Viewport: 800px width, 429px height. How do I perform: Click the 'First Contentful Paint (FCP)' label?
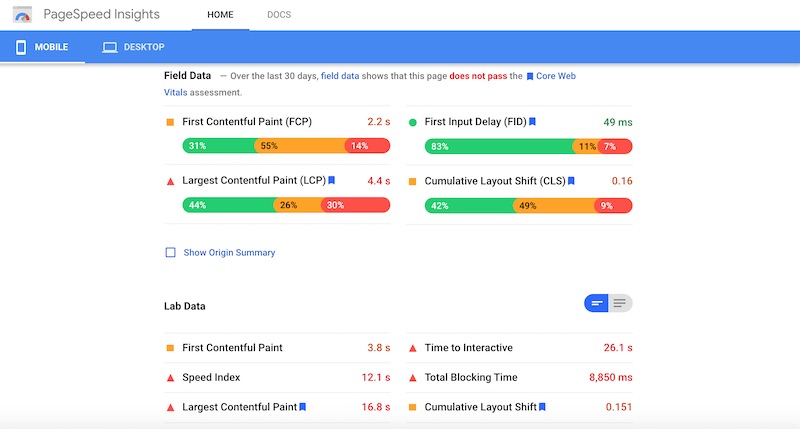click(247, 121)
